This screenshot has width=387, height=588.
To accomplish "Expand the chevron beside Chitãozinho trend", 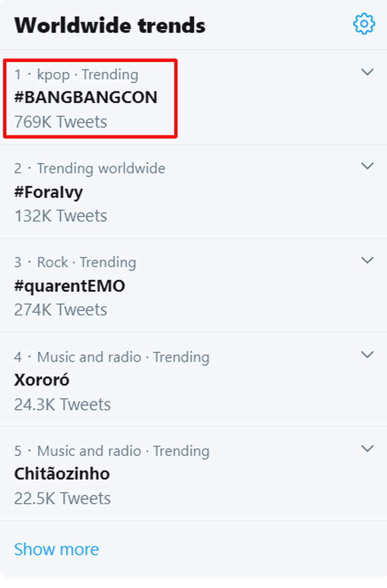I will click(368, 449).
